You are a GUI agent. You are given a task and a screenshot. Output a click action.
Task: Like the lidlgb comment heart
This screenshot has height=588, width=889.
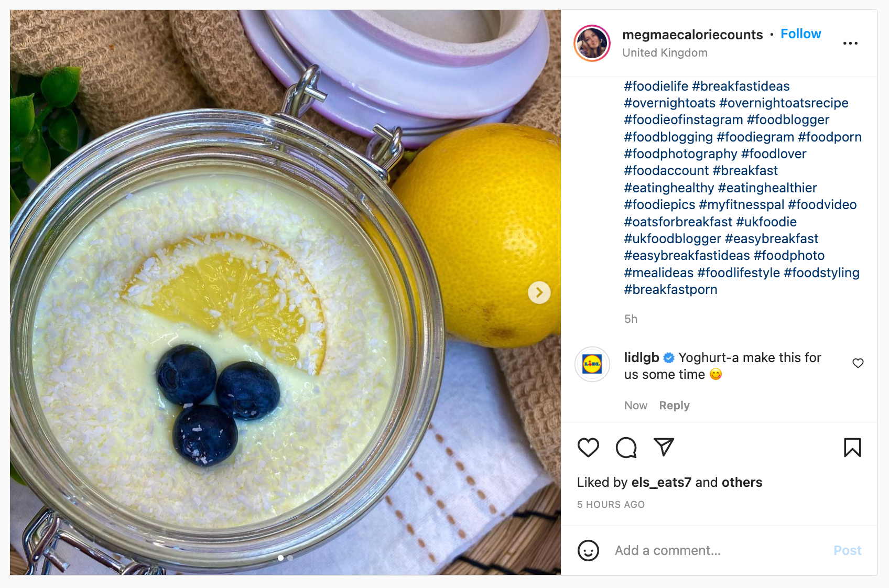pyautogui.click(x=858, y=363)
